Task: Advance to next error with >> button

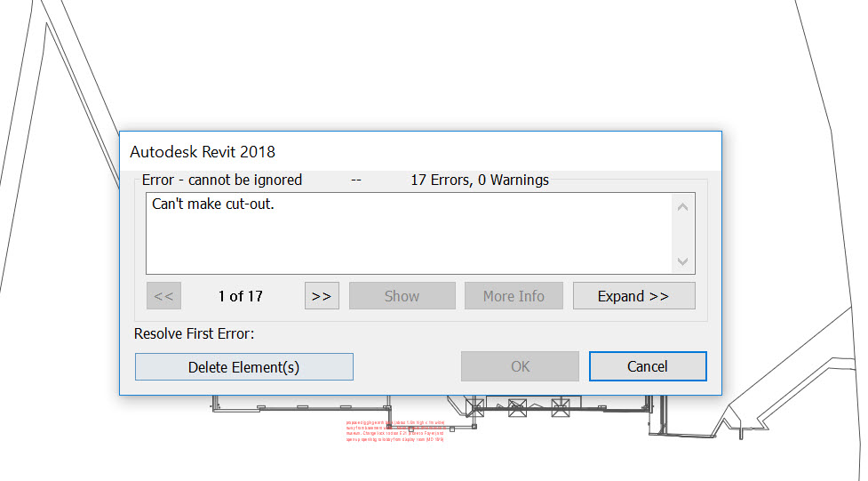Action: point(322,296)
